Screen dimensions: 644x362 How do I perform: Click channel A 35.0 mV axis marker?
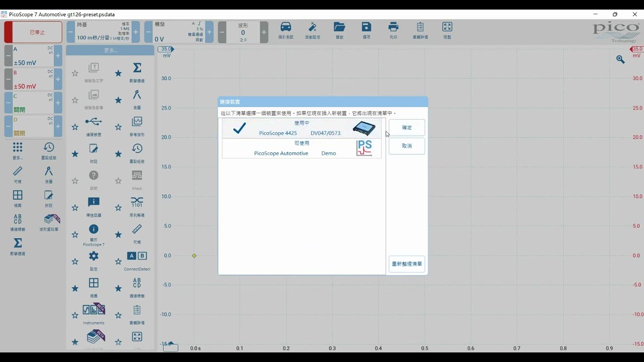(166, 49)
